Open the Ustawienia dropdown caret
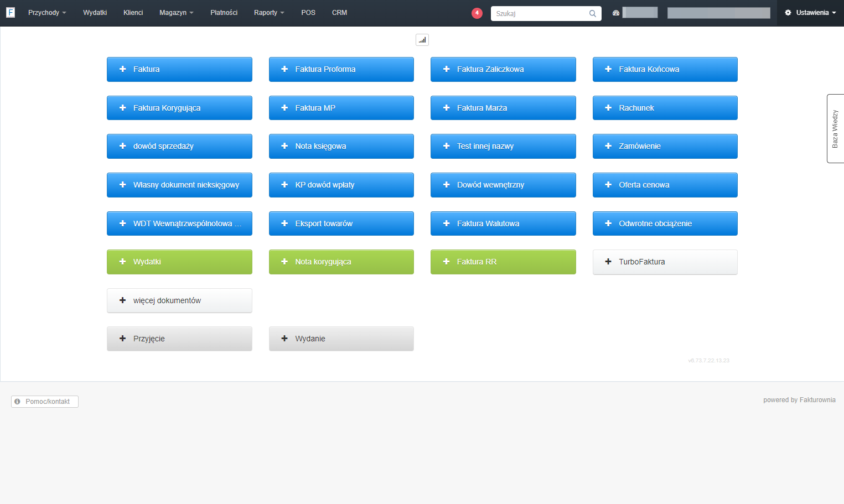Viewport: 844px width, 504px height. coord(834,13)
